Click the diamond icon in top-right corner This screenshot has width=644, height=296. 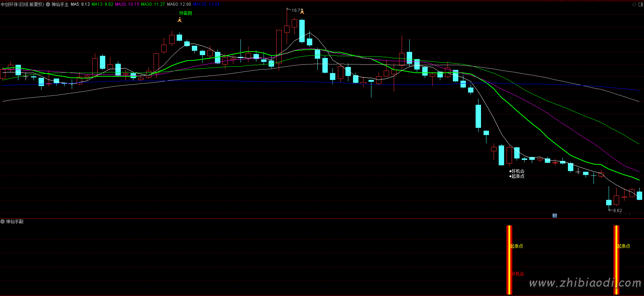pos(634,4)
